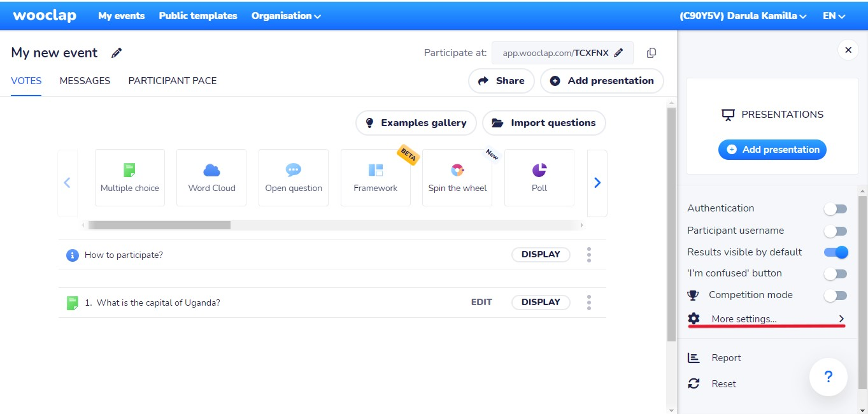
Task: Click the How to participate info icon
Action: [73, 255]
